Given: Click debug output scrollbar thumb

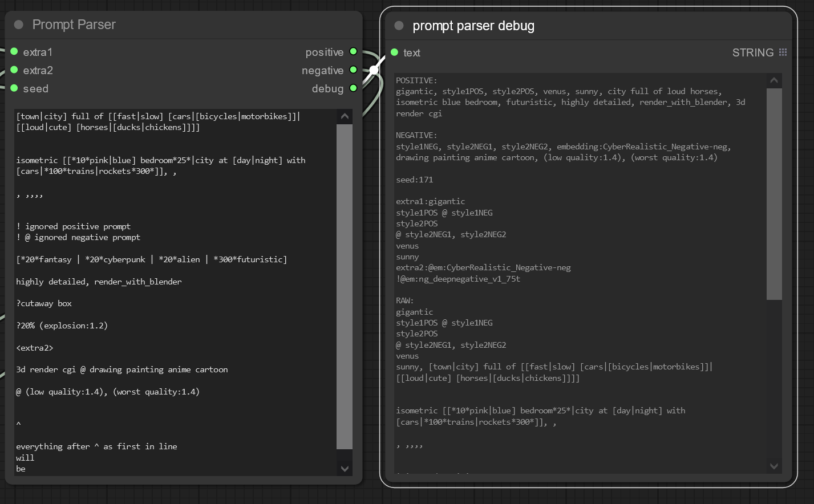Looking at the screenshot, I should click(x=774, y=194).
